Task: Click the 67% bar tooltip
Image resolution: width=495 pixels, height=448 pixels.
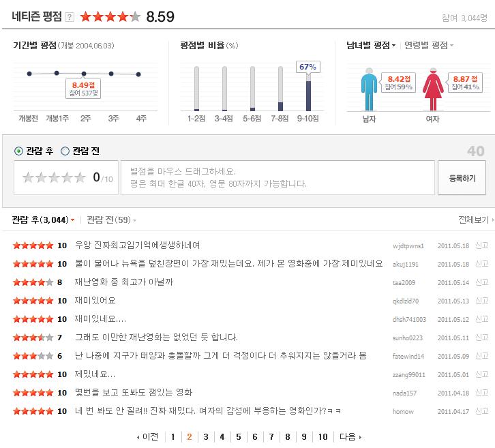Action: (307, 67)
